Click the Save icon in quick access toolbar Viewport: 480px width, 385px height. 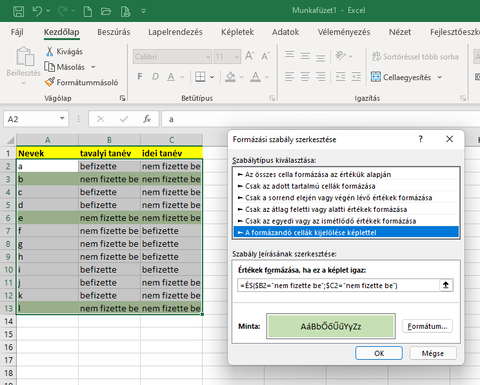(18, 11)
